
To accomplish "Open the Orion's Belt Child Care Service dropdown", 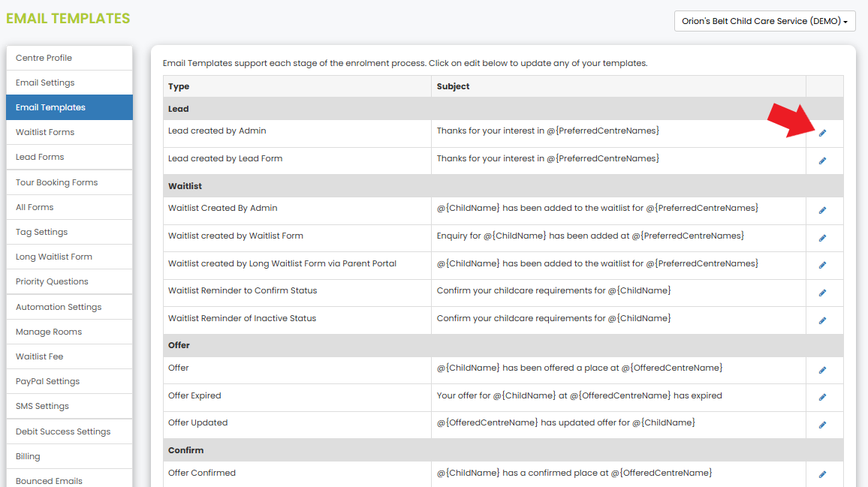I will [764, 21].
